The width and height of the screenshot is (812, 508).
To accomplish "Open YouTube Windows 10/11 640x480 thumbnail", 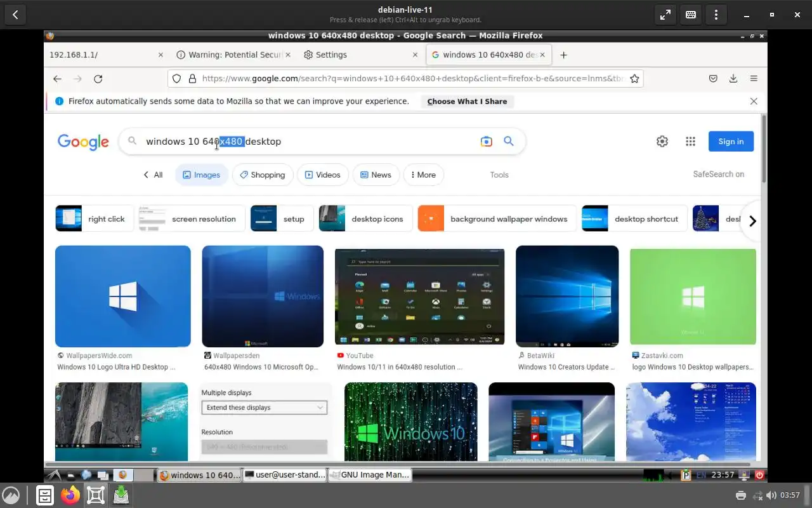I will 419,297.
